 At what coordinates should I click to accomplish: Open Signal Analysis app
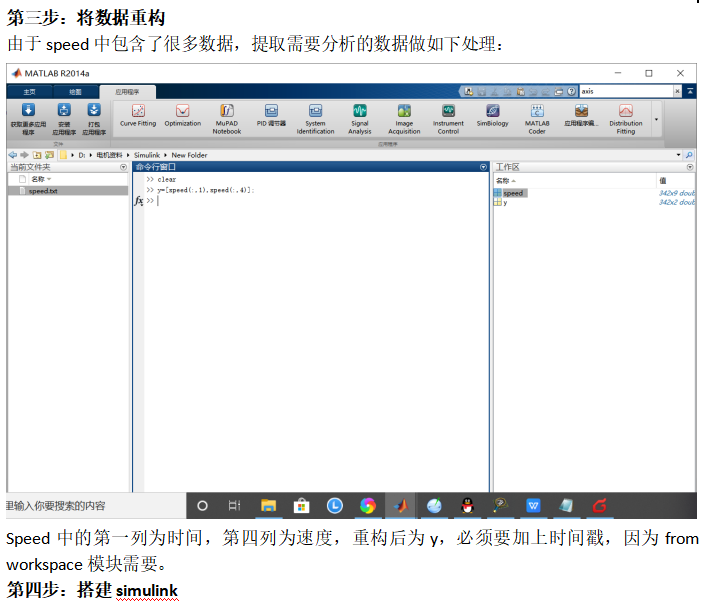(360, 119)
